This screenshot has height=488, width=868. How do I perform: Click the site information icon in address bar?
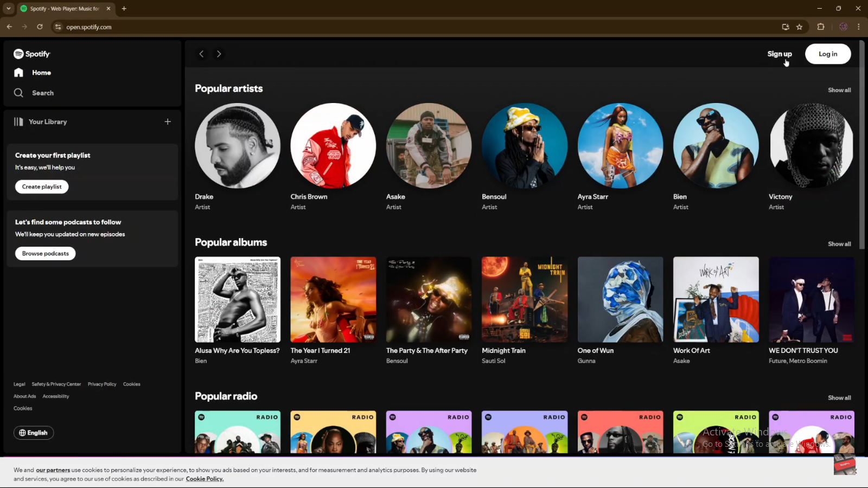58,27
